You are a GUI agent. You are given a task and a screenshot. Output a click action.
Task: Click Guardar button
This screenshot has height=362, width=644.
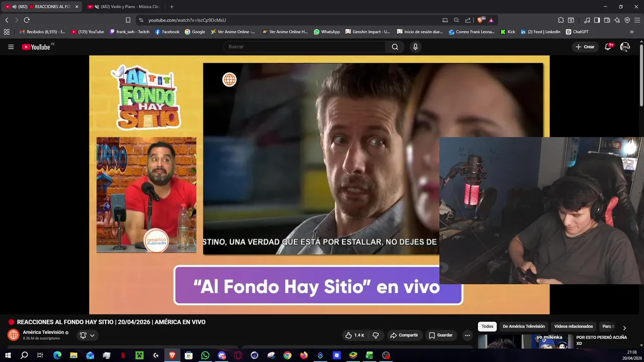pyautogui.click(x=441, y=335)
